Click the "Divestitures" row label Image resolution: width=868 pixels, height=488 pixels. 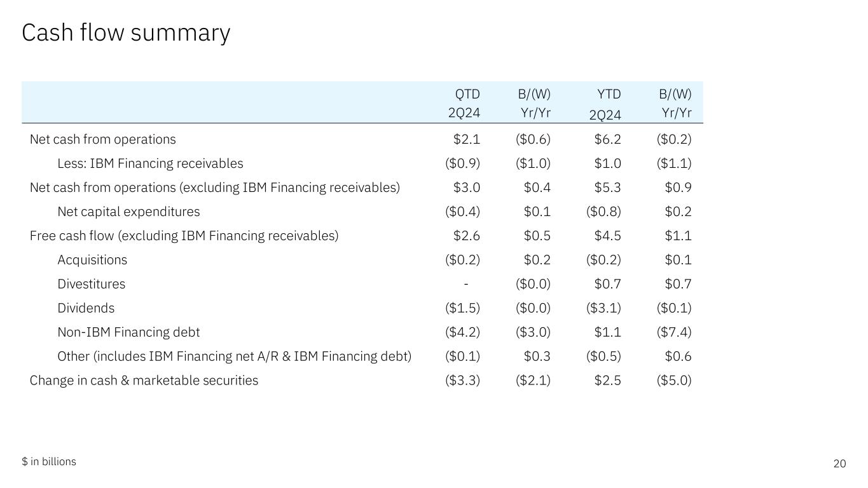tap(92, 284)
